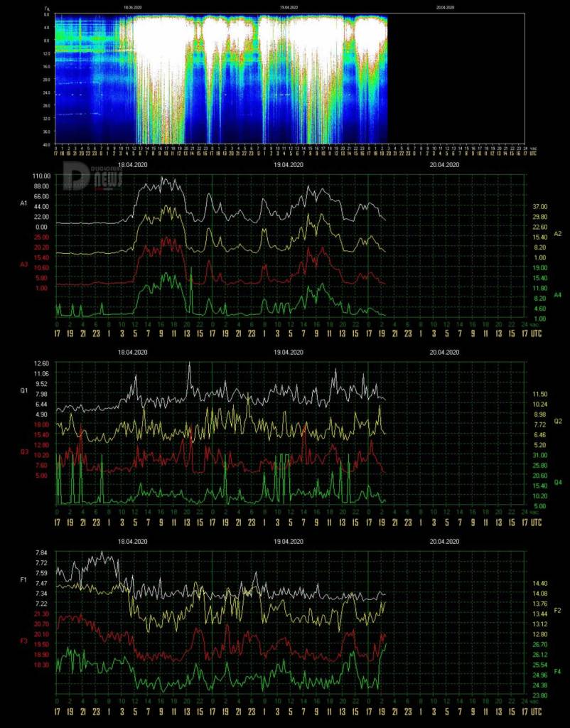The width and height of the screenshot is (570, 728).
Task: Click the red F3 axis label
Action: (23, 641)
